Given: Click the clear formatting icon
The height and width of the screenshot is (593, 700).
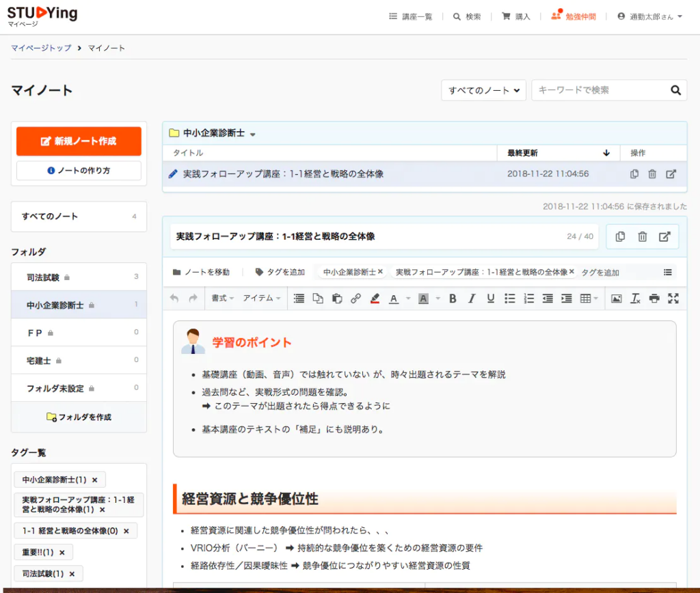Looking at the screenshot, I should (635, 299).
